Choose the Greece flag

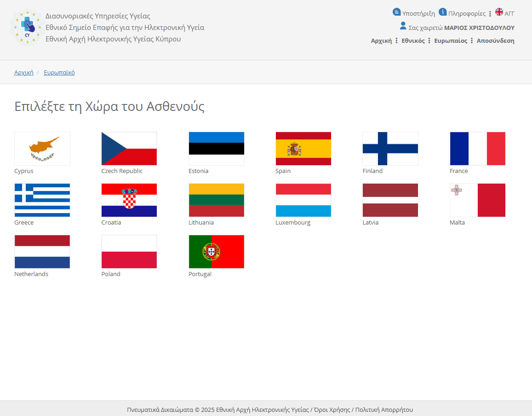[x=42, y=200]
